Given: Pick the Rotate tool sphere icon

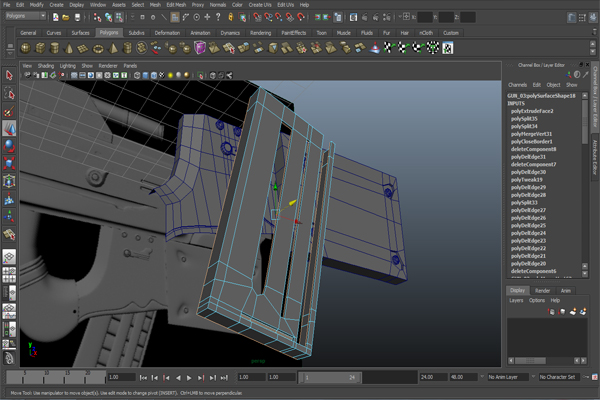Looking at the screenshot, I should click(9, 146).
